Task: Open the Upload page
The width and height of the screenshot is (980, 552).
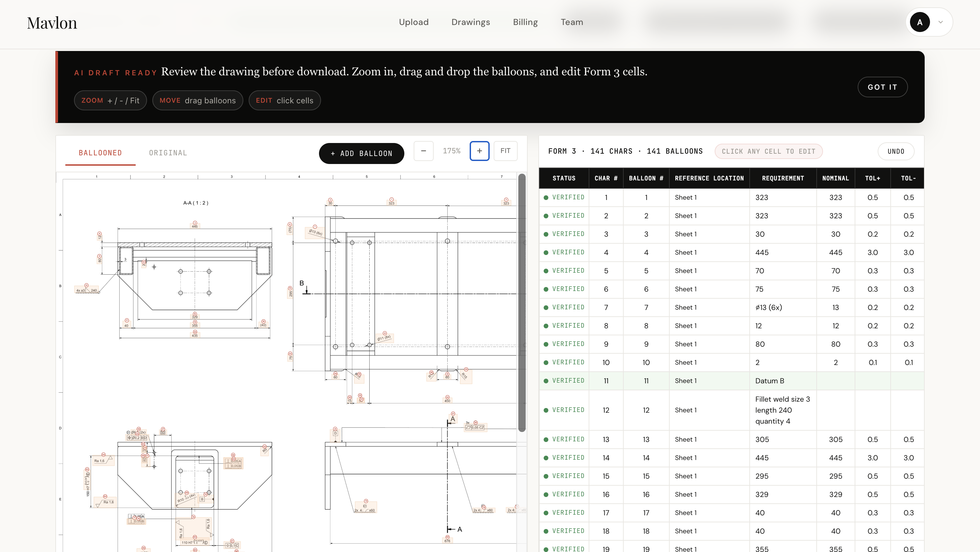Action: pos(414,22)
